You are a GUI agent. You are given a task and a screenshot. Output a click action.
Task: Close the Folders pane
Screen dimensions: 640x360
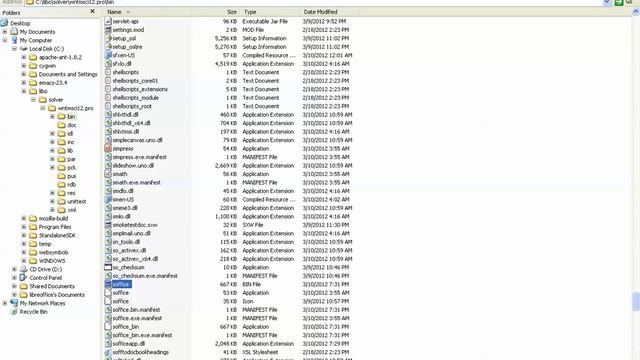[92, 11]
